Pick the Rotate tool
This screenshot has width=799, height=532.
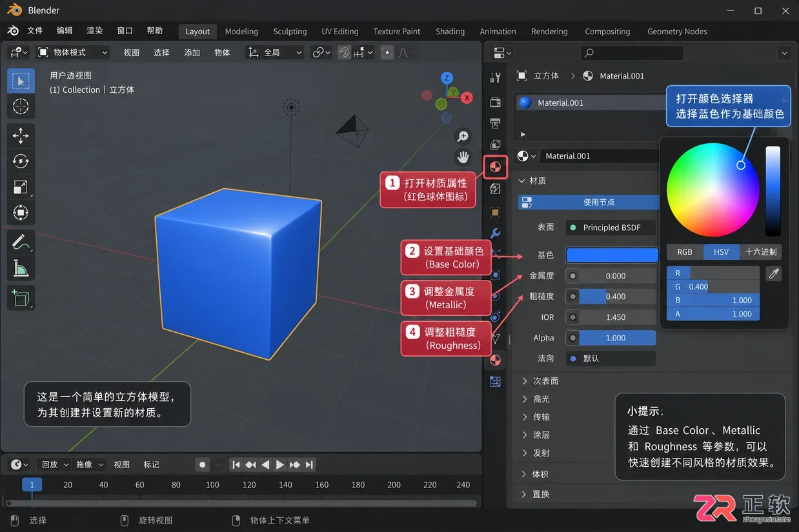pyautogui.click(x=21, y=161)
